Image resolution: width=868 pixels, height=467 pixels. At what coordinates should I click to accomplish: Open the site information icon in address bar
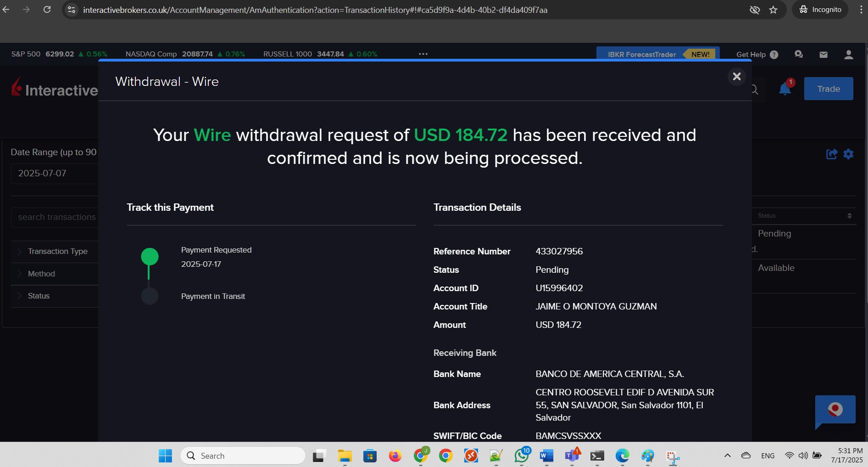72,10
